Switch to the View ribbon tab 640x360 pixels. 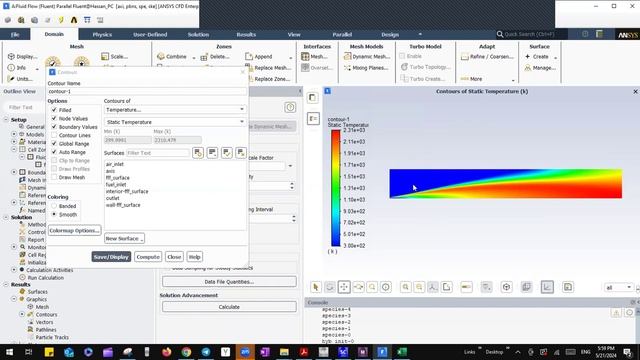(294, 34)
